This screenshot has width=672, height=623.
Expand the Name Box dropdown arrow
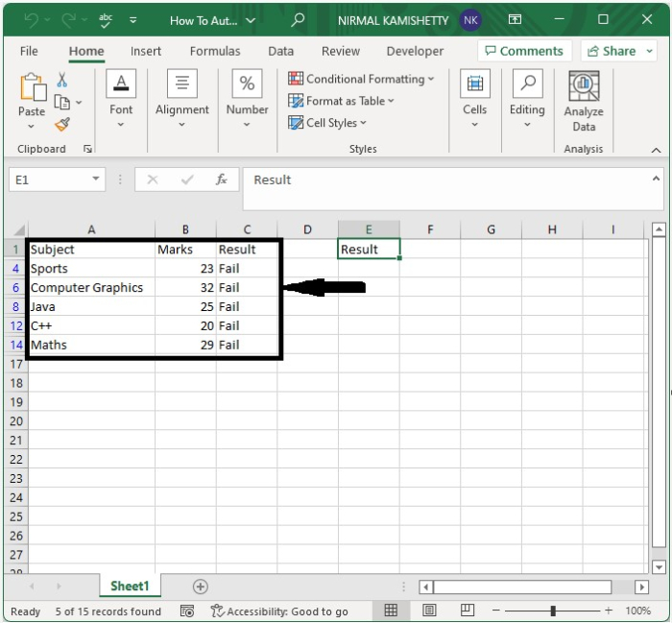point(96,179)
